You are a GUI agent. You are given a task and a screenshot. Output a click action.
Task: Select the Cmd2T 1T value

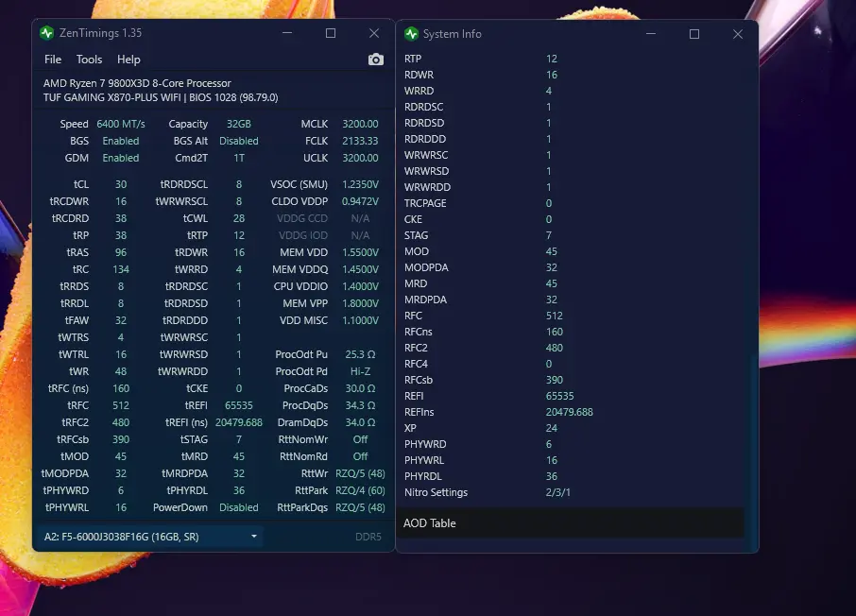[239, 158]
